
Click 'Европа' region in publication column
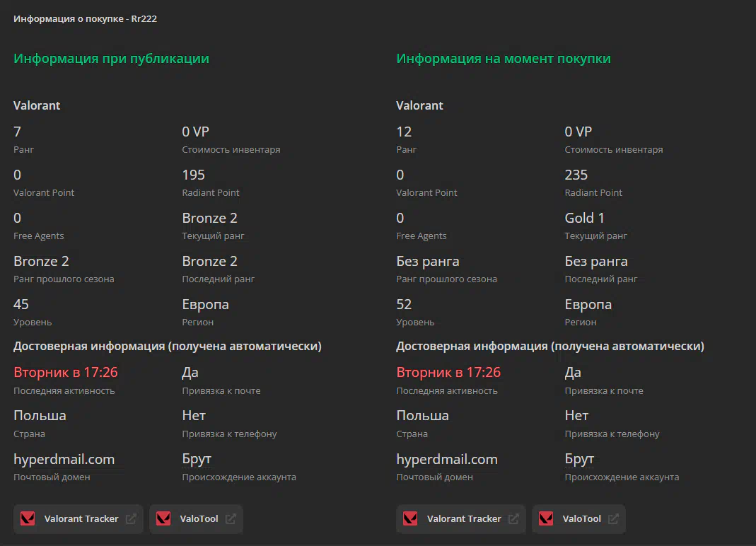click(x=205, y=304)
